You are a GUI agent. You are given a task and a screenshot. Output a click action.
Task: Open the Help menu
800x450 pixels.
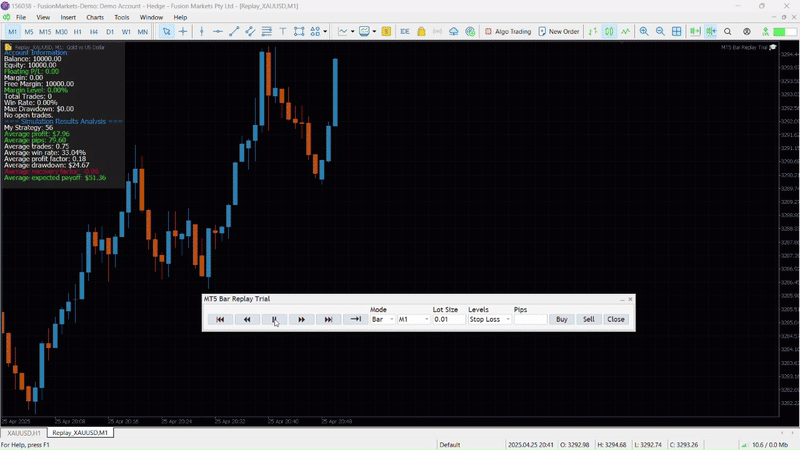pos(180,17)
